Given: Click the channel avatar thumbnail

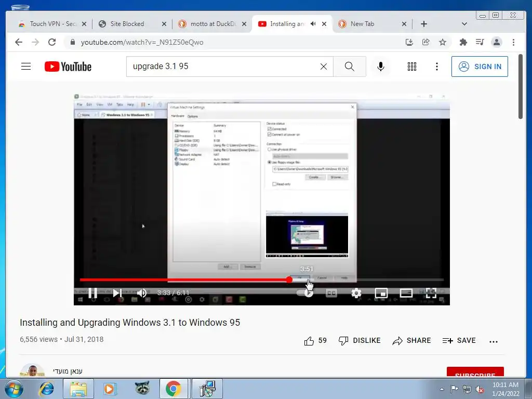Looking at the screenshot, I should [x=32, y=370].
